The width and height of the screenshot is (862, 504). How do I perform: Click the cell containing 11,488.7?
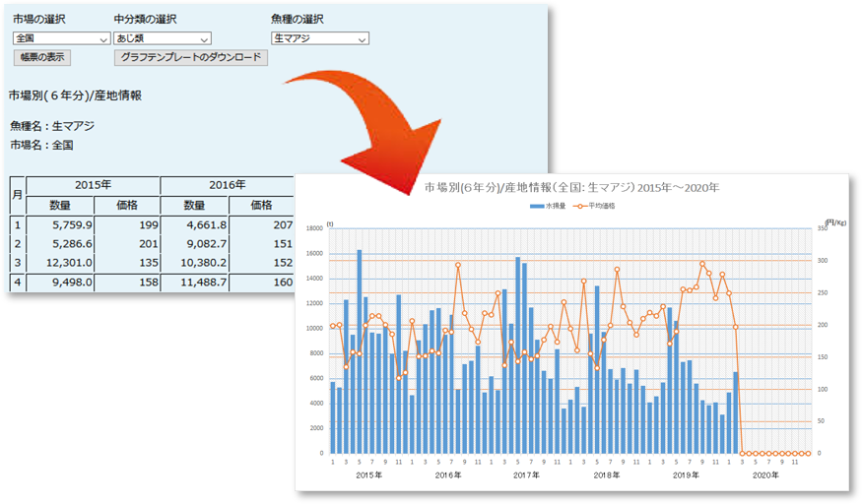click(x=194, y=283)
